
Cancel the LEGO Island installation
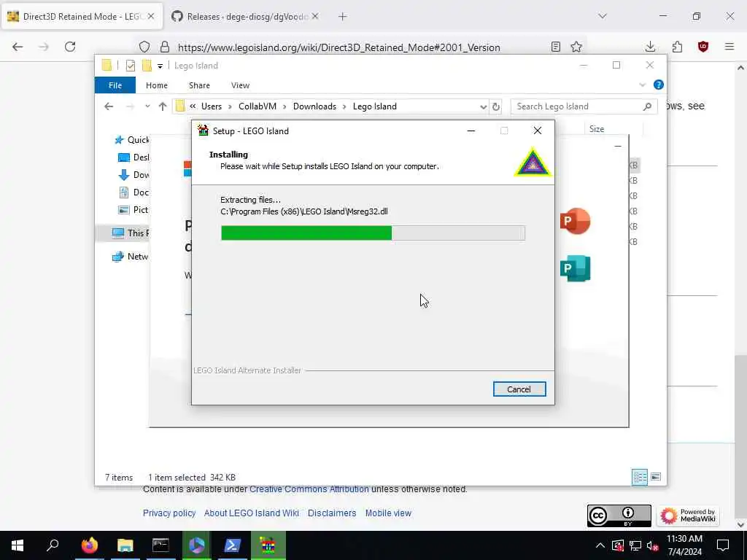tap(519, 389)
